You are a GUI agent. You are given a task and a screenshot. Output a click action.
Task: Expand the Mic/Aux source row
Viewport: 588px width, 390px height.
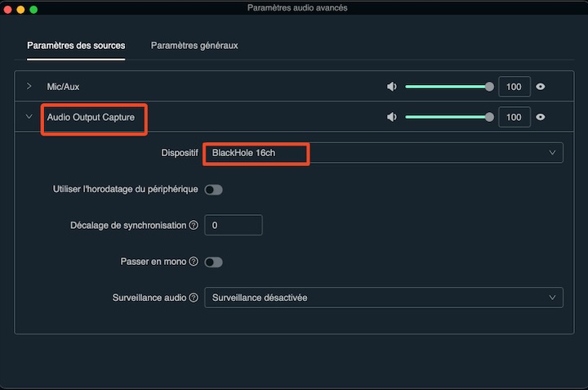29,86
